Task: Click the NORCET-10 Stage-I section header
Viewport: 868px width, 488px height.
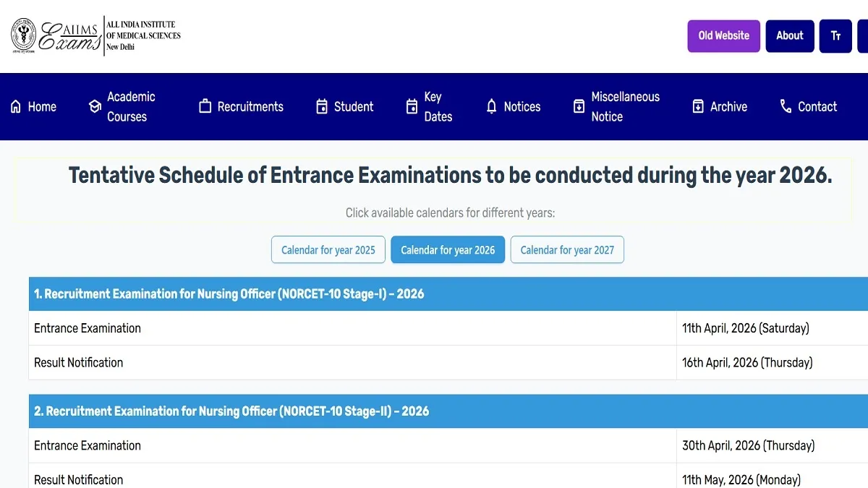Action: click(x=229, y=294)
